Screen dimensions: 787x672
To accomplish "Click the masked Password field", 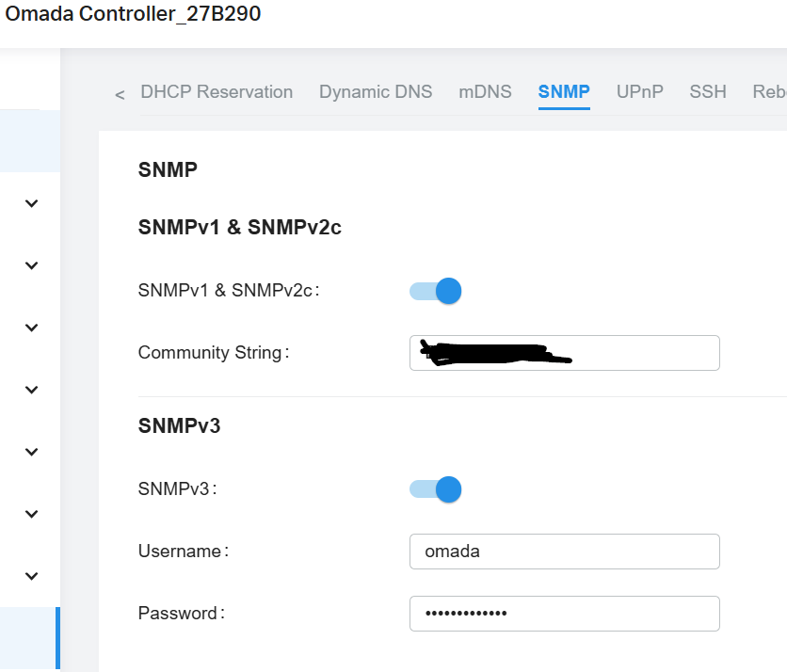I will click(564, 613).
